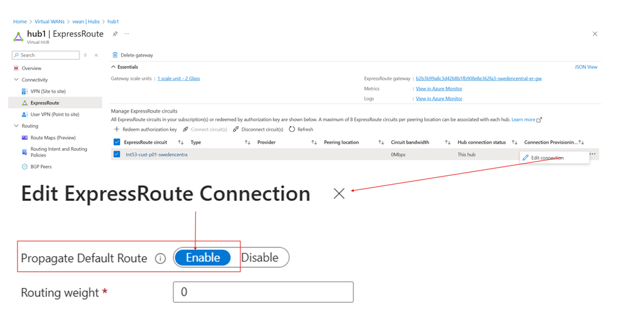Collapse the Routing section
The width and height of the screenshot is (644, 322).
click(x=16, y=126)
